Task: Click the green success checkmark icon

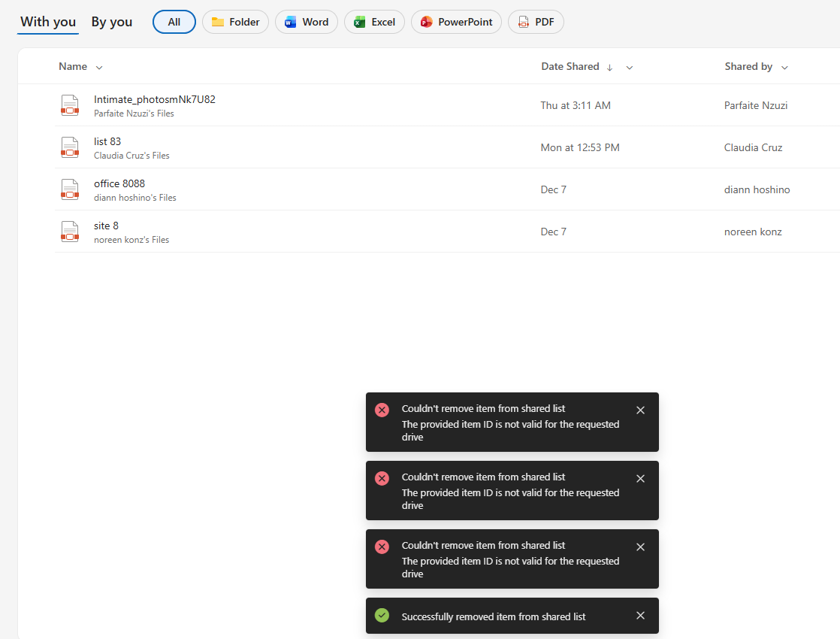Action: 382,616
